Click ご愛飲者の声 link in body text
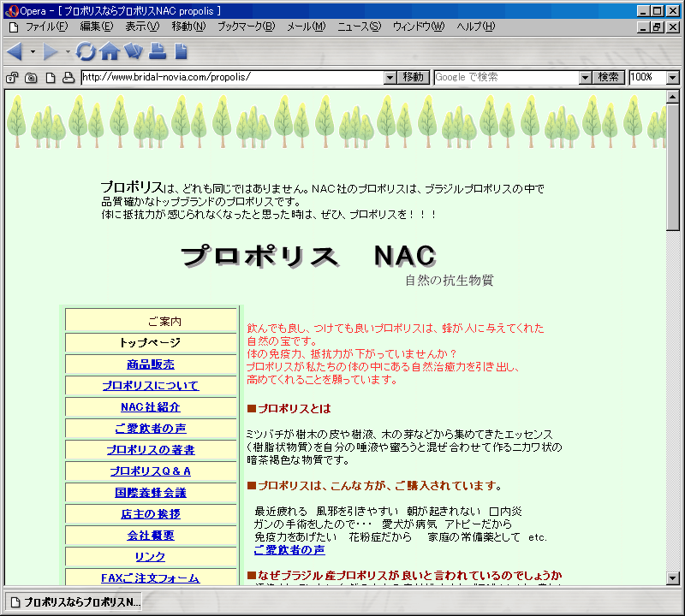Screen dimensions: 685x616 click(x=289, y=549)
